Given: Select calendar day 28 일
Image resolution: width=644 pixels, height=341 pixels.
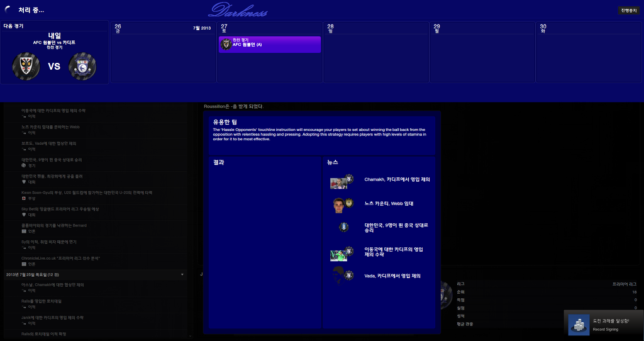Looking at the screenshot, I should tap(376, 52).
